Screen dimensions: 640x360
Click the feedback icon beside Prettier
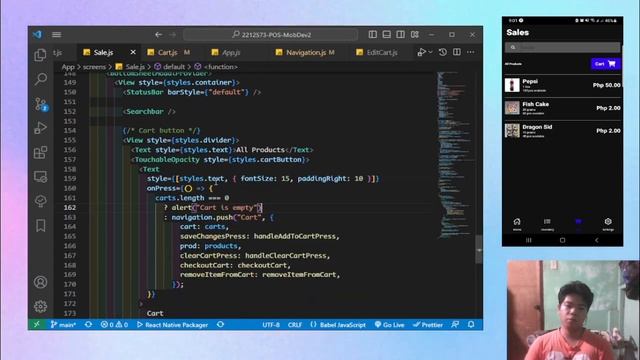(455, 325)
